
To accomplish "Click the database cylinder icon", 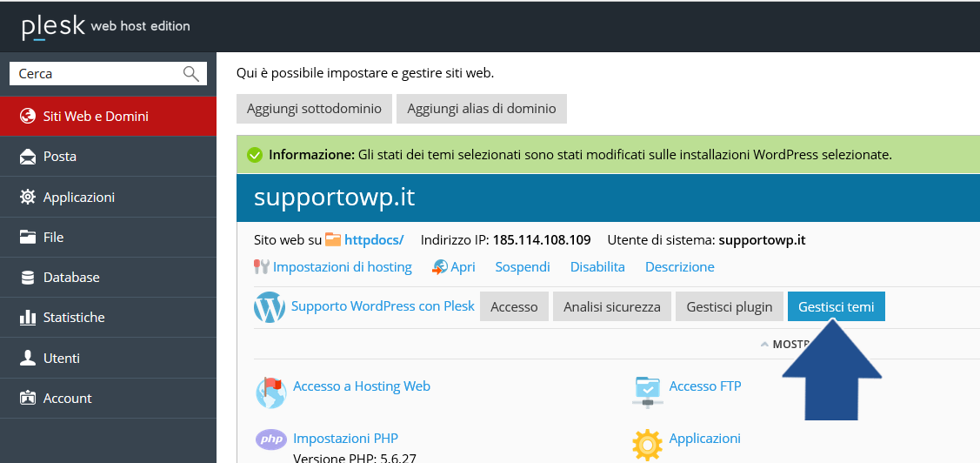I will (x=28, y=277).
